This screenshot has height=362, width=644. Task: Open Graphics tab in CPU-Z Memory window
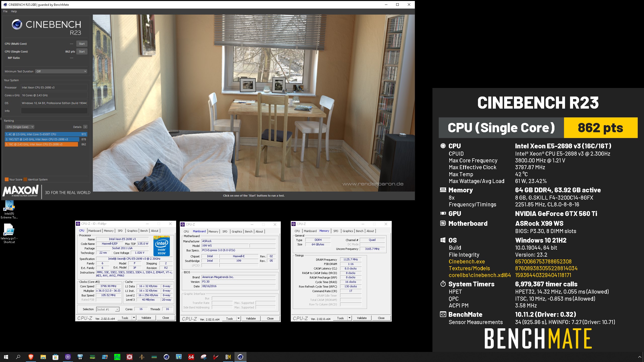(x=348, y=231)
